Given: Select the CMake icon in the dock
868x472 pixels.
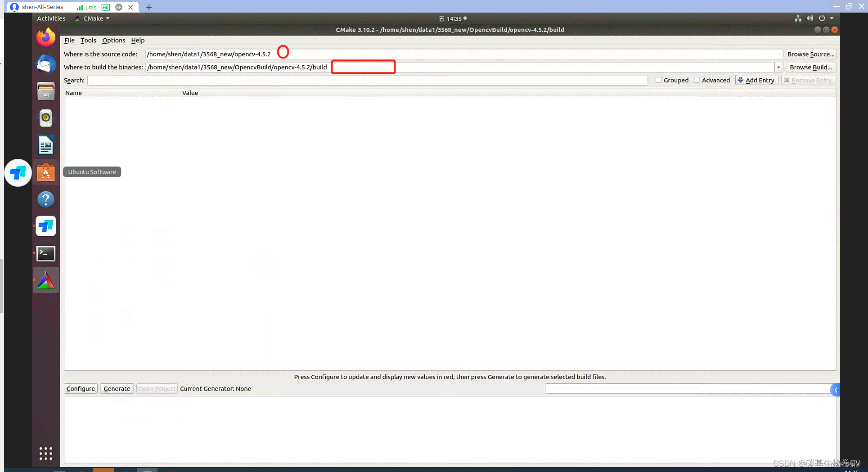Looking at the screenshot, I should (x=45, y=279).
